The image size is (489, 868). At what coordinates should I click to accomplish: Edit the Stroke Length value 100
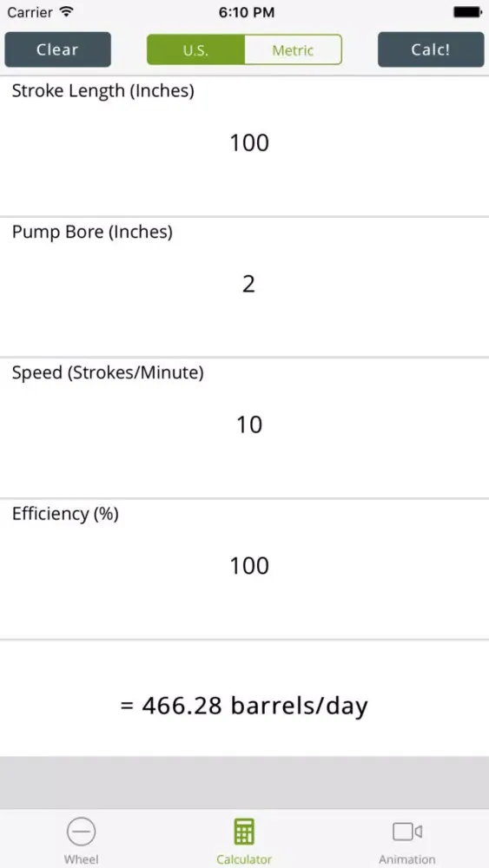(249, 143)
